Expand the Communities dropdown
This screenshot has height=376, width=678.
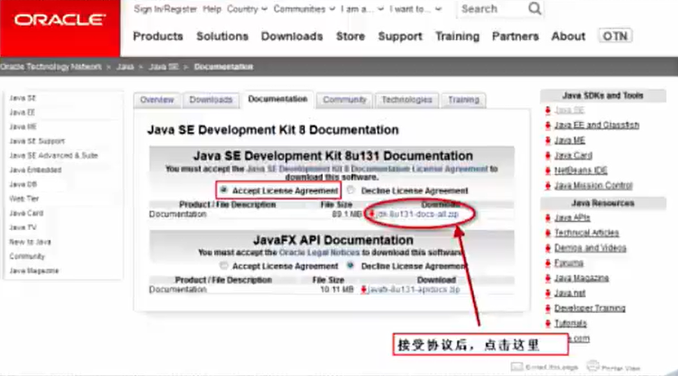pos(304,9)
